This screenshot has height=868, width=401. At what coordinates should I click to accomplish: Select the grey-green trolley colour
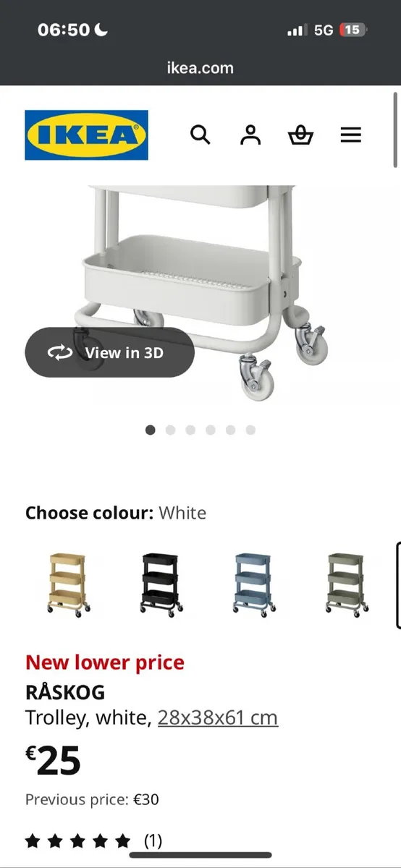(x=345, y=584)
